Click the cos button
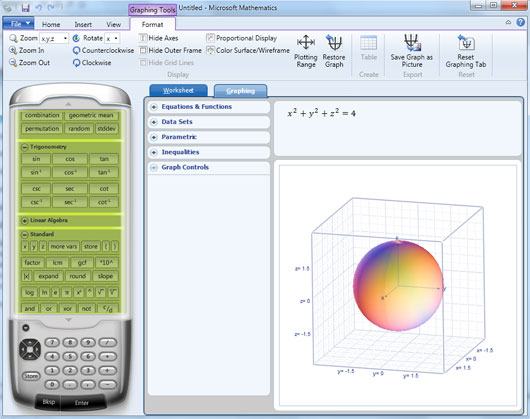530x419 pixels. point(70,159)
